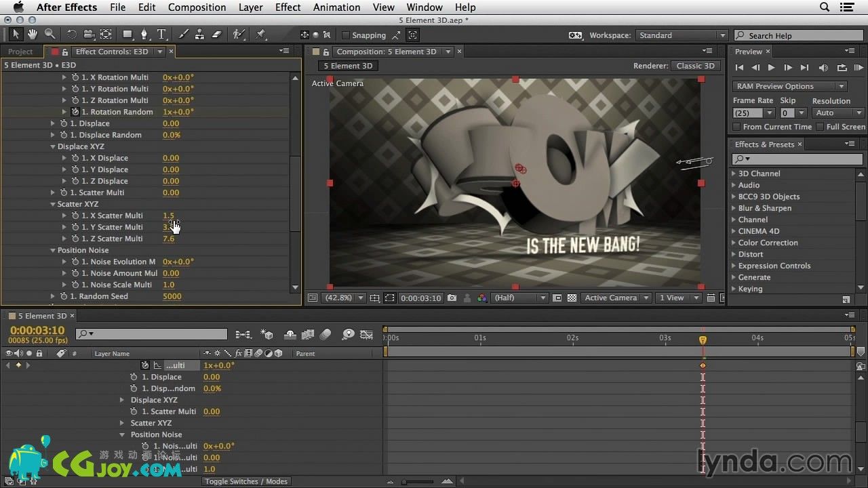This screenshot has width=868, height=488.
Task: Open the RAM Preview Options dropdown
Action: click(x=789, y=86)
